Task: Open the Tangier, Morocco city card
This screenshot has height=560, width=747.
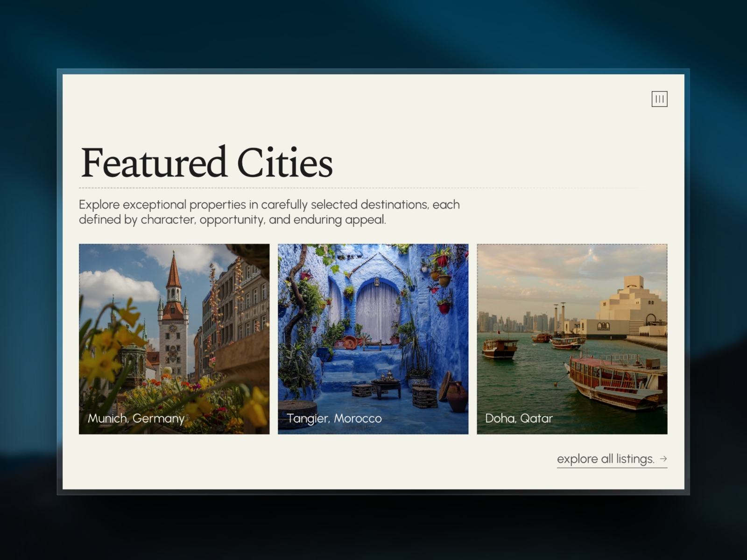Action: pyautogui.click(x=373, y=339)
